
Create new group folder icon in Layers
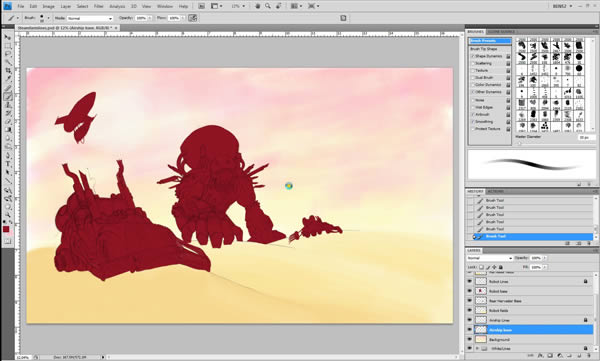tap(569, 356)
